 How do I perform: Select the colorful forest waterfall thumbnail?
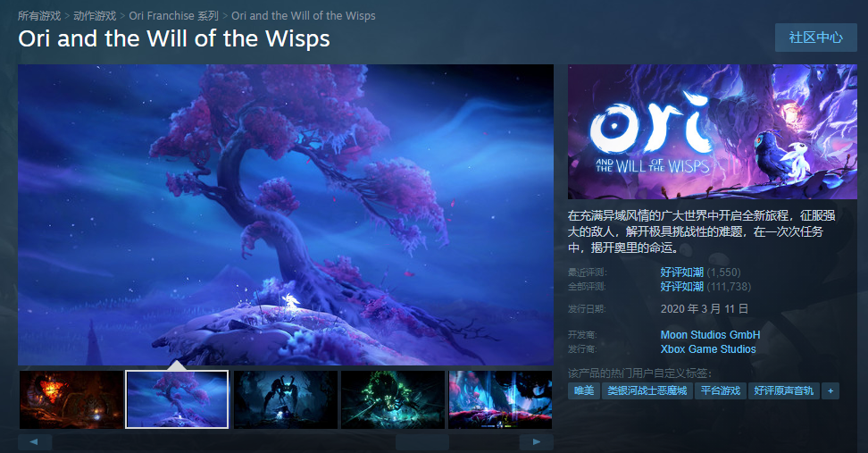(500, 399)
